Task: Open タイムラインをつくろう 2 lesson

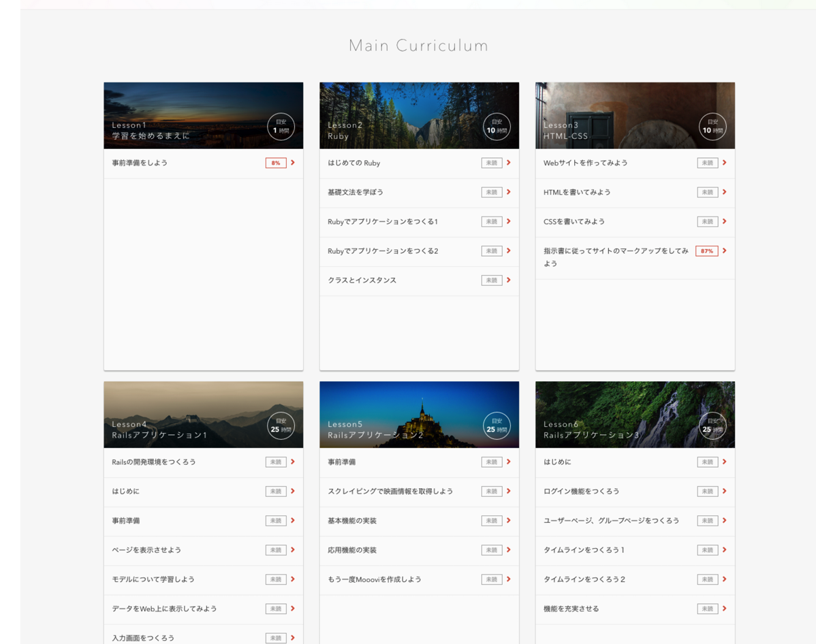Action: pyautogui.click(x=635, y=579)
